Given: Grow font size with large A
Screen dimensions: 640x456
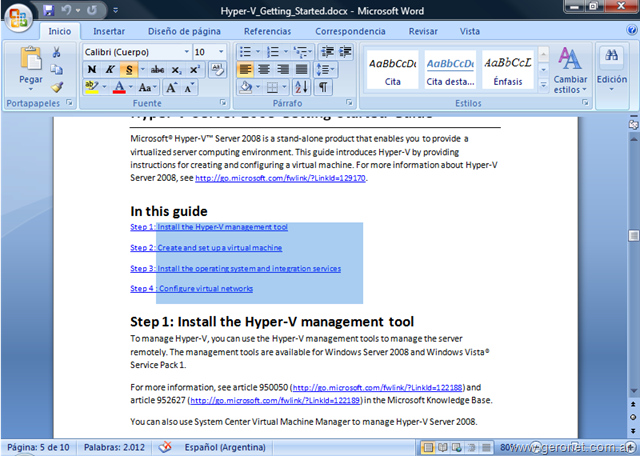Looking at the screenshot, I should pyautogui.click(x=171, y=87).
